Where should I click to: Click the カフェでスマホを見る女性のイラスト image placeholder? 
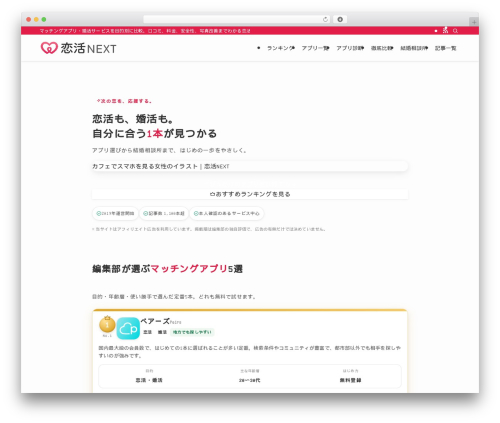pyautogui.click(x=250, y=166)
